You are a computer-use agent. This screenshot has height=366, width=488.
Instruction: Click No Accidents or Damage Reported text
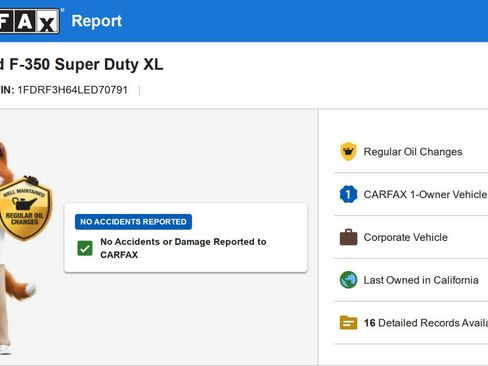coord(183,248)
